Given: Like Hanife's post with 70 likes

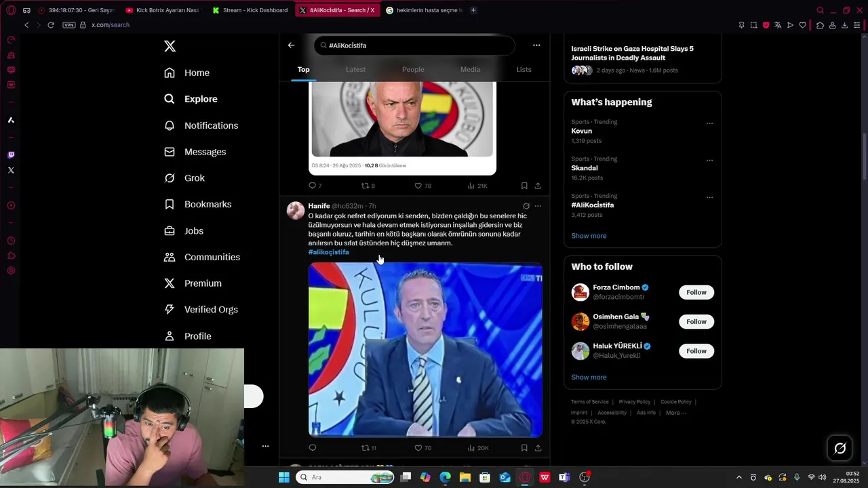Looking at the screenshot, I should pos(422,448).
